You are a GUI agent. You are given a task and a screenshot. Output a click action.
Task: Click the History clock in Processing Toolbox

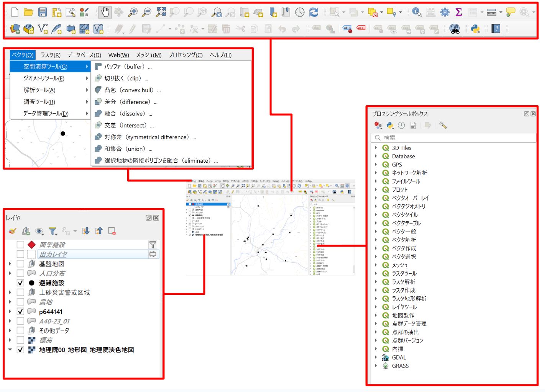(401, 125)
